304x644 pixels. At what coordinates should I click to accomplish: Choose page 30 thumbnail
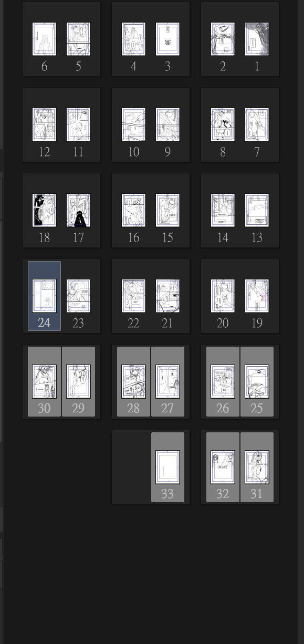(x=44, y=381)
